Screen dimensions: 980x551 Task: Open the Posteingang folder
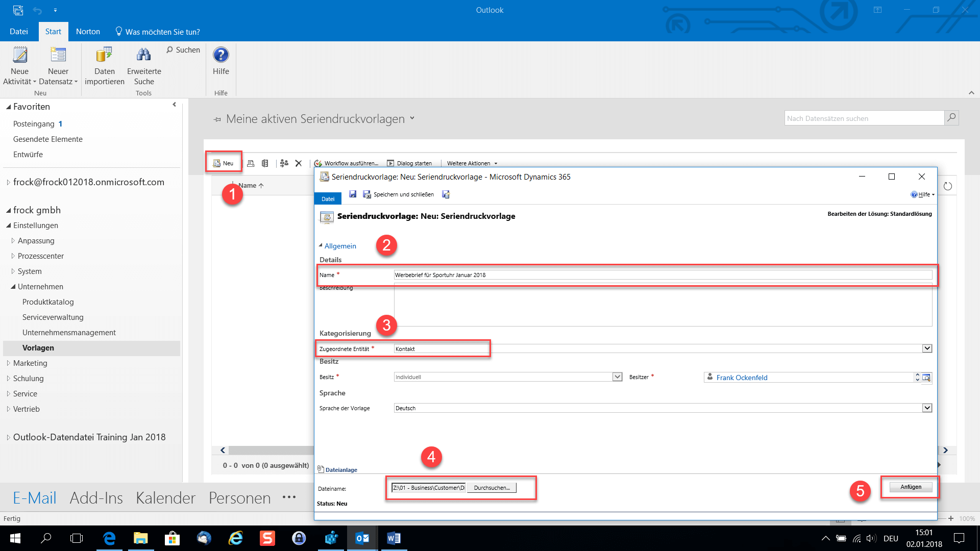[x=34, y=124]
